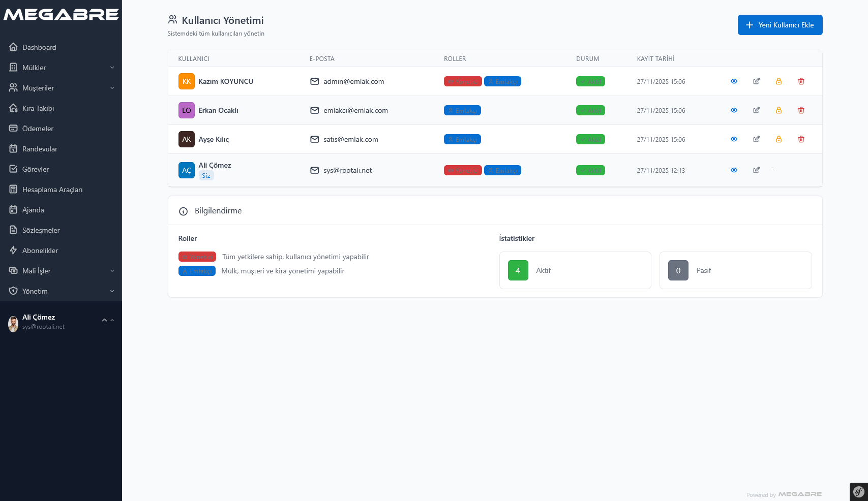The height and width of the screenshot is (501, 868).
Task: Click the lock icon for Erkan Ocaklı
Action: [779, 110]
